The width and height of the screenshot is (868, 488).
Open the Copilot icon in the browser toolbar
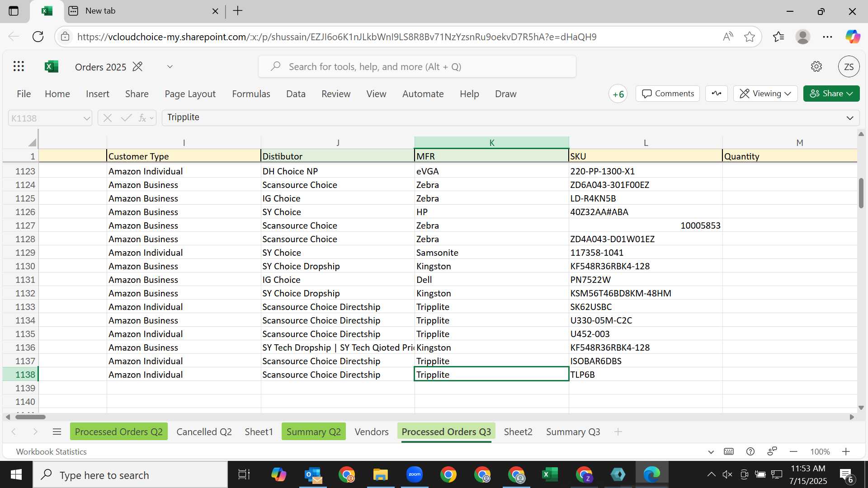click(853, 37)
